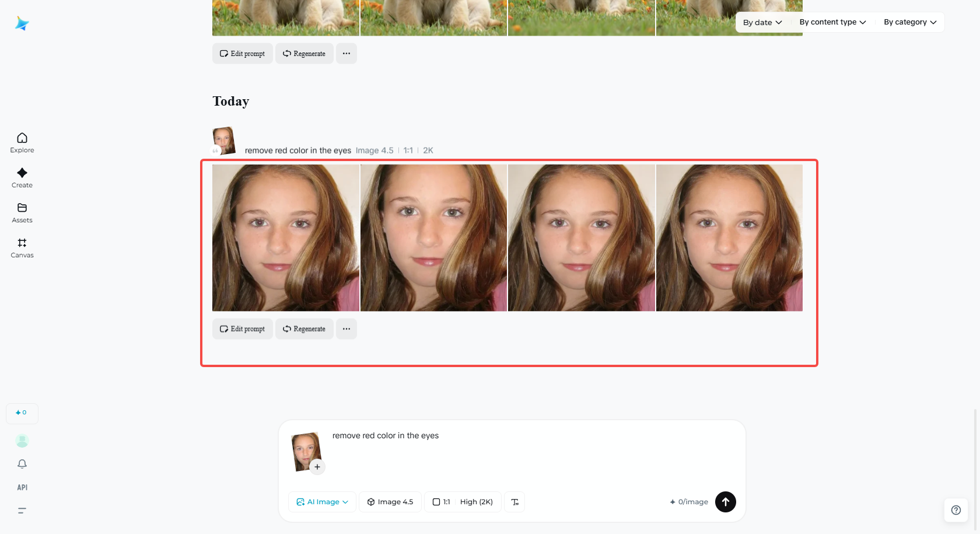Expand the AI Image mode dropdown
980x534 pixels.
[322, 501]
